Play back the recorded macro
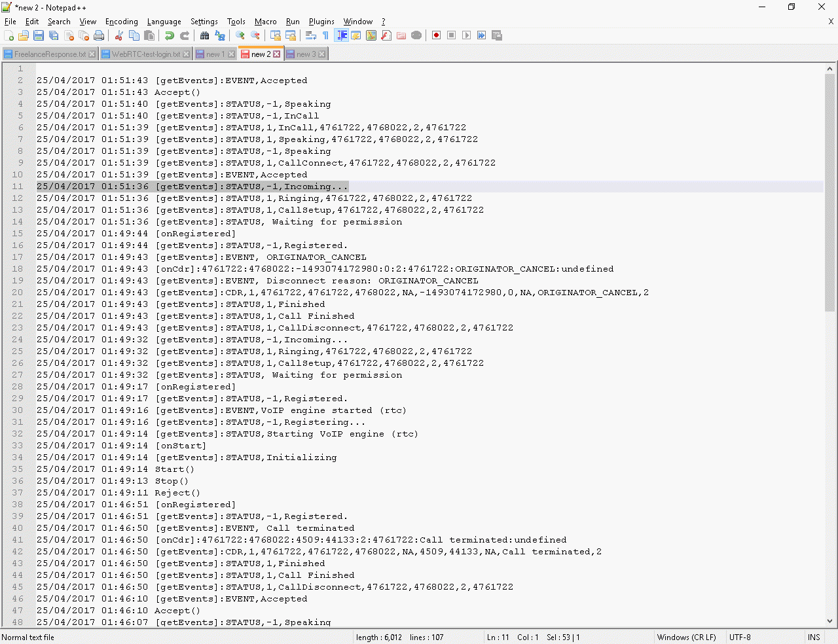Screen dimensions: 838x644 tap(467, 35)
